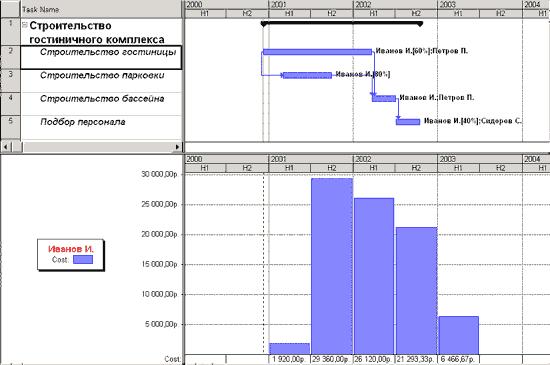Click the Gantt bar for Подбор персонала
550x365 pixels.
click(x=408, y=122)
